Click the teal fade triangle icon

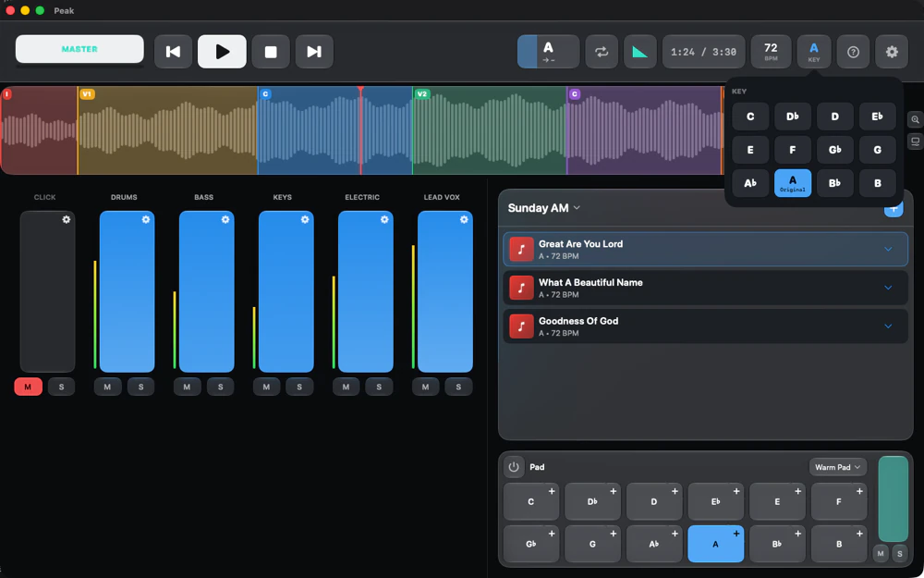[640, 52]
